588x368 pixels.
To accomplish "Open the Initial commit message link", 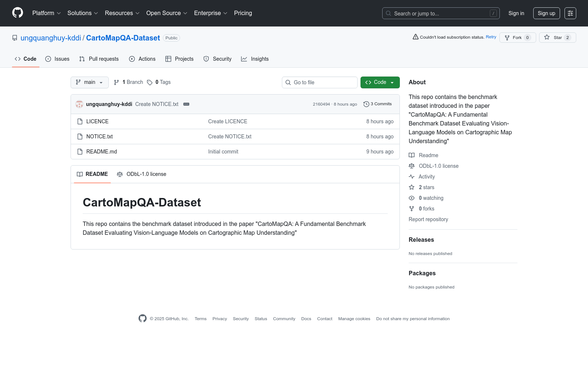I will pyautogui.click(x=223, y=152).
